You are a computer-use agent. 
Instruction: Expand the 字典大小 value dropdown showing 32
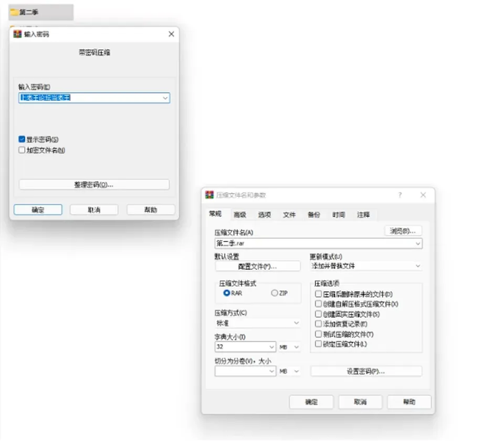coord(271,347)
